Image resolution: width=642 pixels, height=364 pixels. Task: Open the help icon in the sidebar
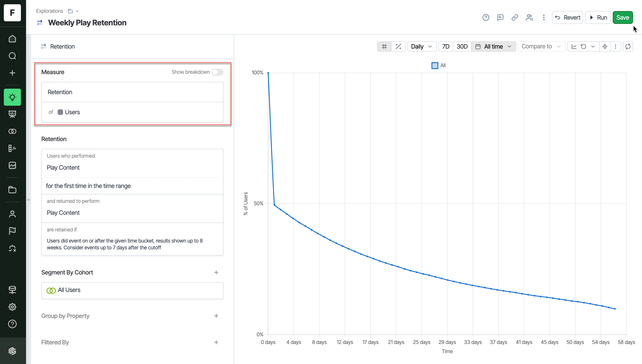tap(12, 324)
